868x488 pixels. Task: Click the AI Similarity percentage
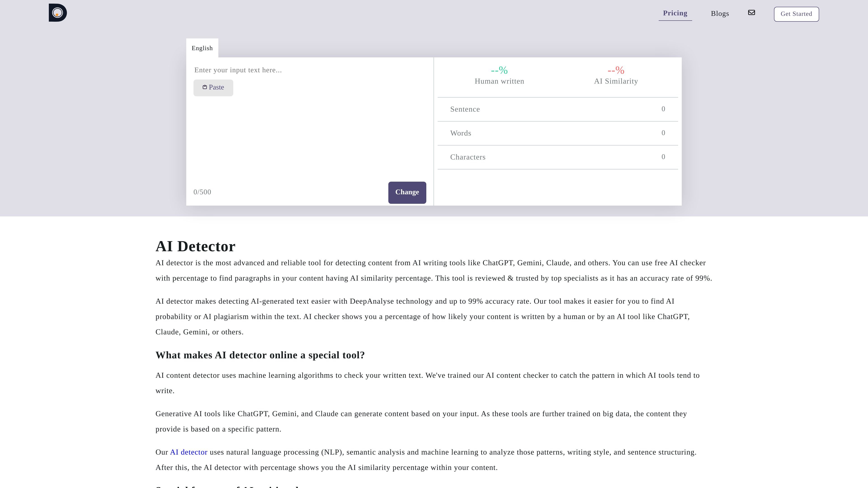click(616, 70)
